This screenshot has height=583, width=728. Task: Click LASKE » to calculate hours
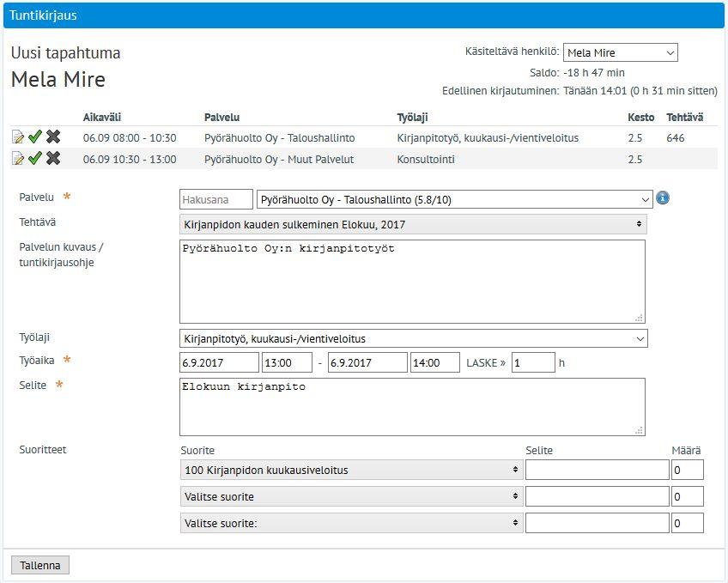(x=486, y=362)
